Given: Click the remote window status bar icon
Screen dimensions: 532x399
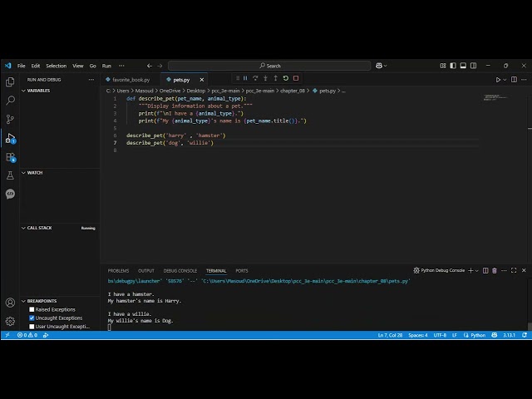Looking at the screenshot, I should (7, 335).
